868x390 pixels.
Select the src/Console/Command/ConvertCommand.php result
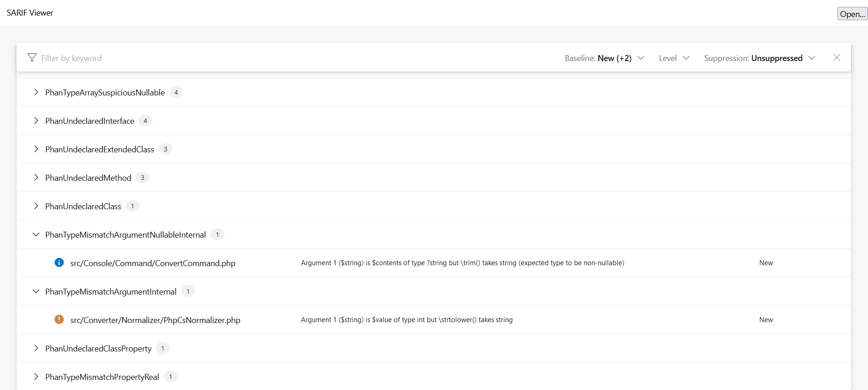153,263
